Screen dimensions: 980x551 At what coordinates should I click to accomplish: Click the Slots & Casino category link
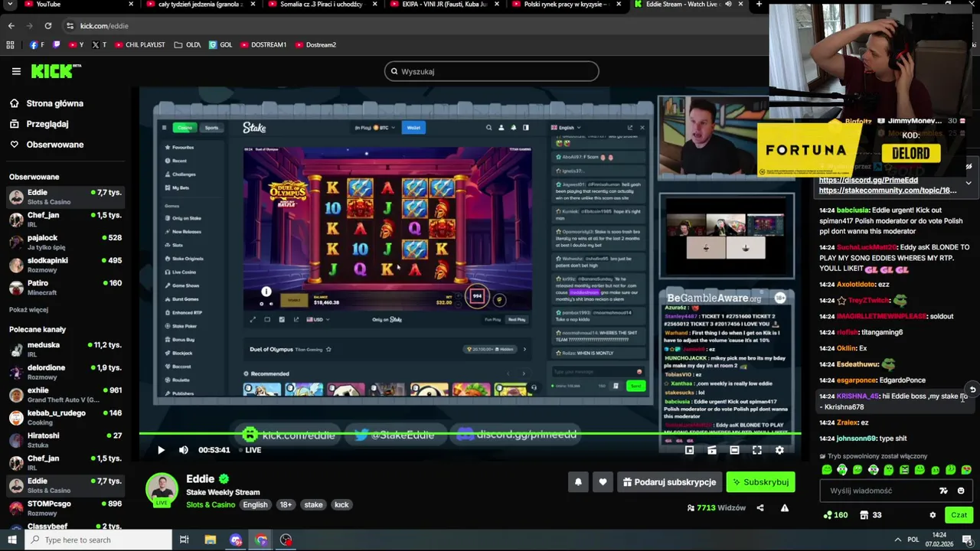(211, 505)
